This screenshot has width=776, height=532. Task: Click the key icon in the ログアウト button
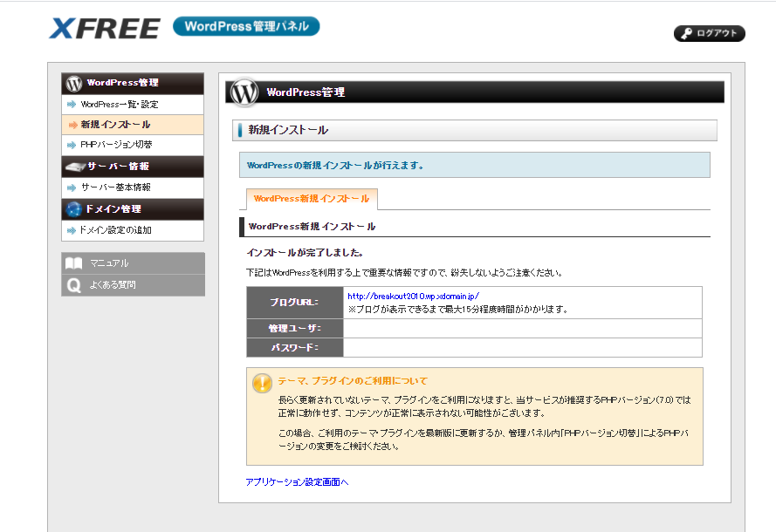(x=686, y=34)
